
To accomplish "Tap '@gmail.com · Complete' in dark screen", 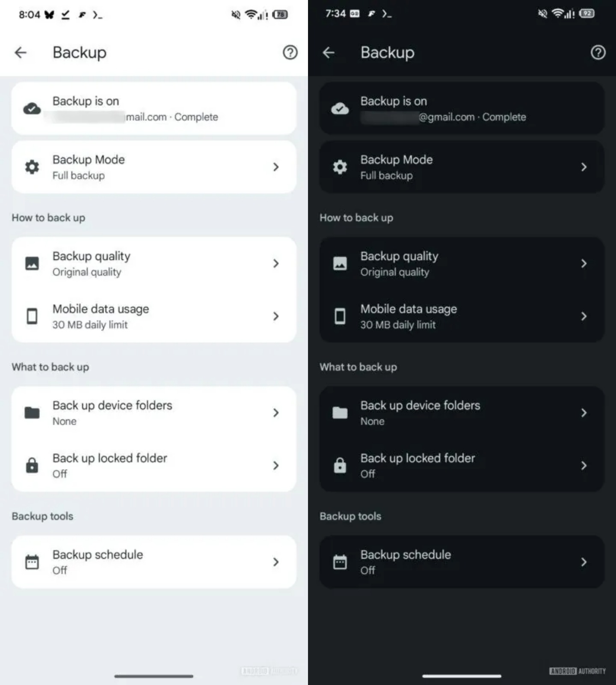I will [472, 117].
